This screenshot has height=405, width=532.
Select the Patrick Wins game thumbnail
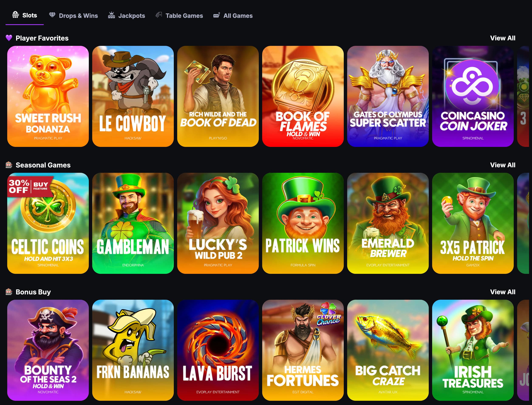click(x=303, y=223)
